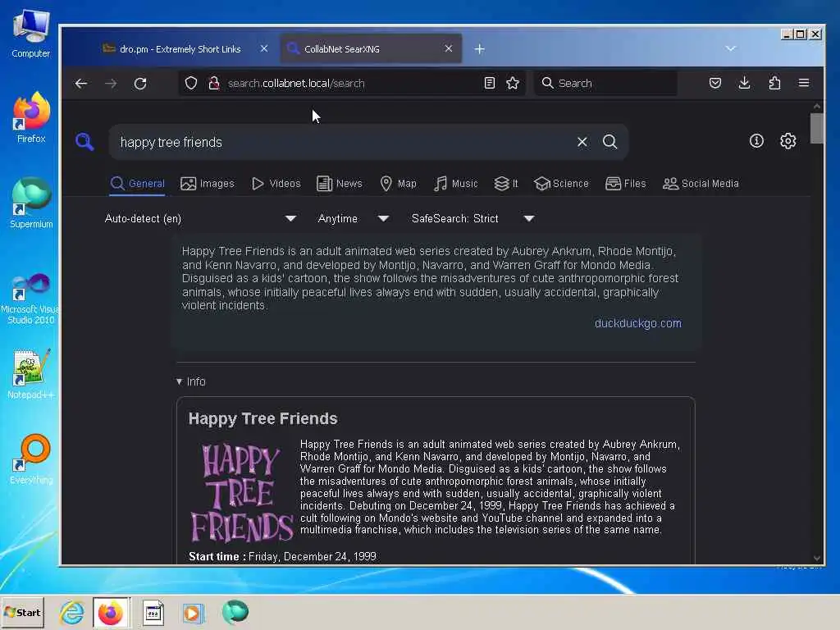
Task: Click the SearXNG magnifier logo
Action: click(x=84, y=142)
